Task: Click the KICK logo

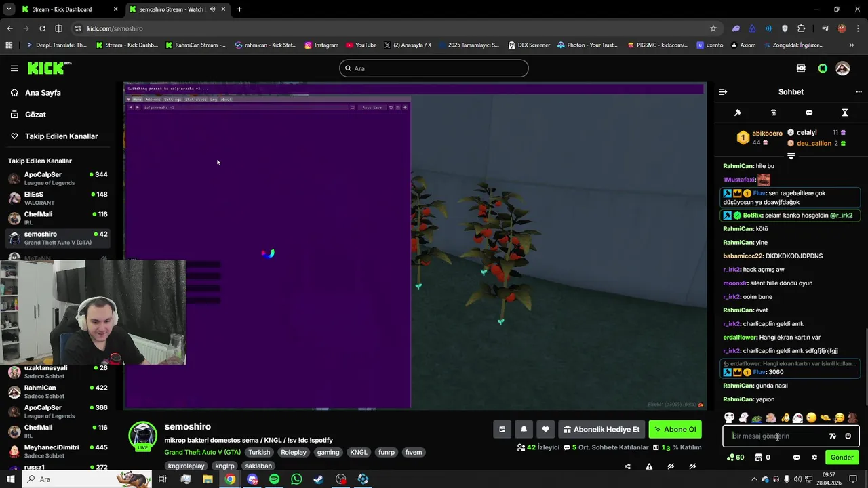Action: [49, 68]
